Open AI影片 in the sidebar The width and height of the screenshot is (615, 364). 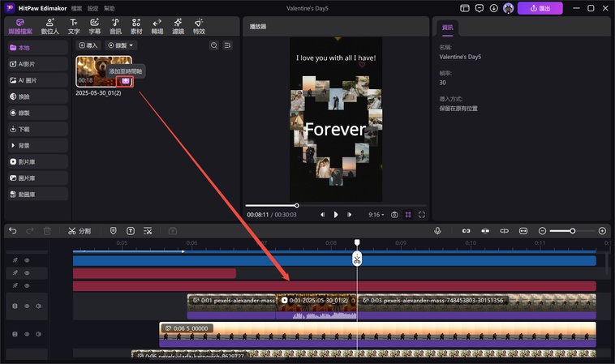tap(37, 64)
